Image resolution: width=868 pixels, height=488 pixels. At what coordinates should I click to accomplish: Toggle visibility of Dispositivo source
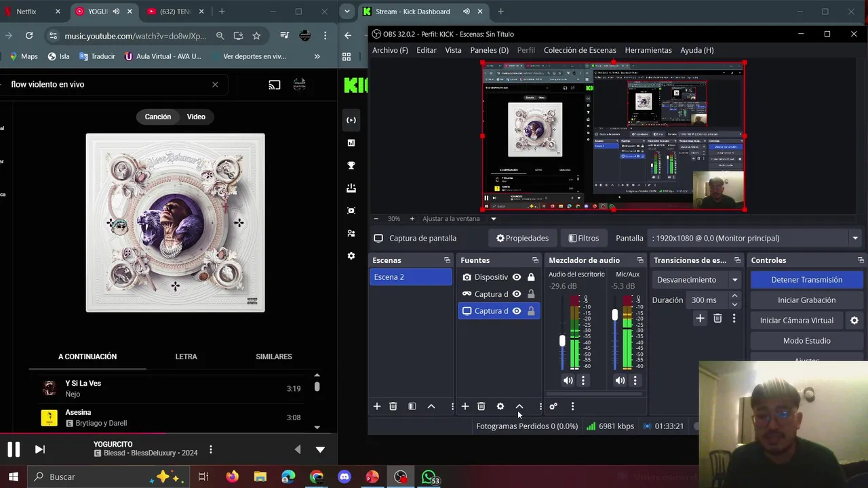click(x=517, y=277)
